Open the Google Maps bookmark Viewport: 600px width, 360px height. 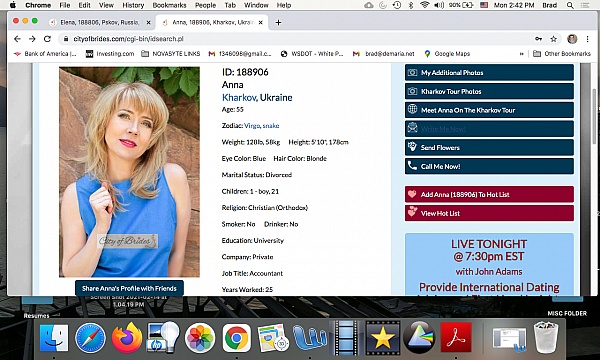(447, 54)
